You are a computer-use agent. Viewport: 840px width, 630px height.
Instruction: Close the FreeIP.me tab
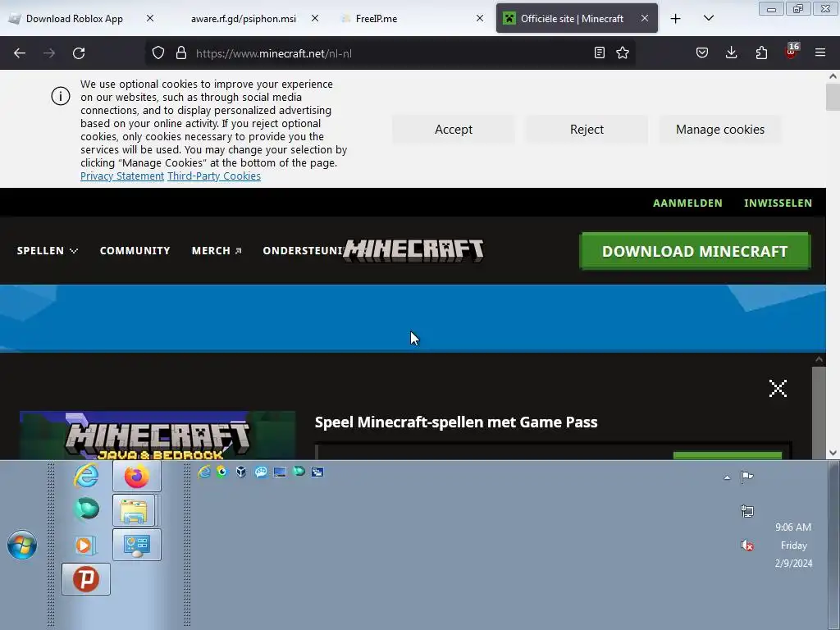480,18
